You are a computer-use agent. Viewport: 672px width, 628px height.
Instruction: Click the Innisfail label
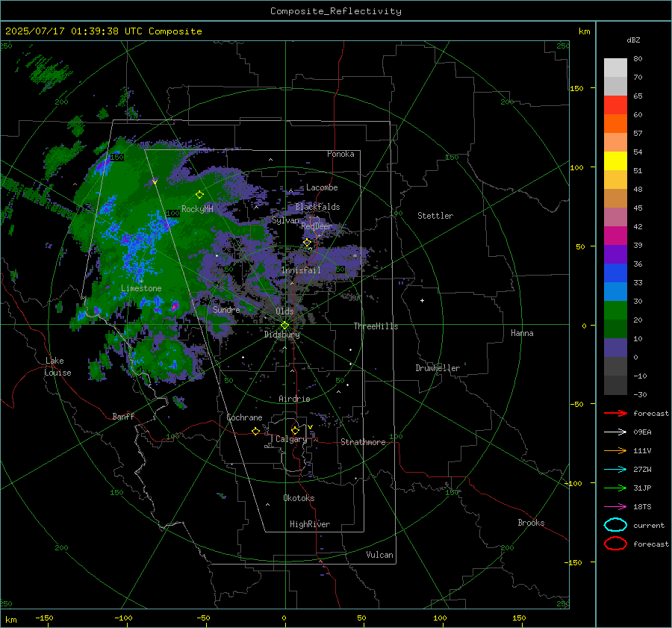click(301, 270)
